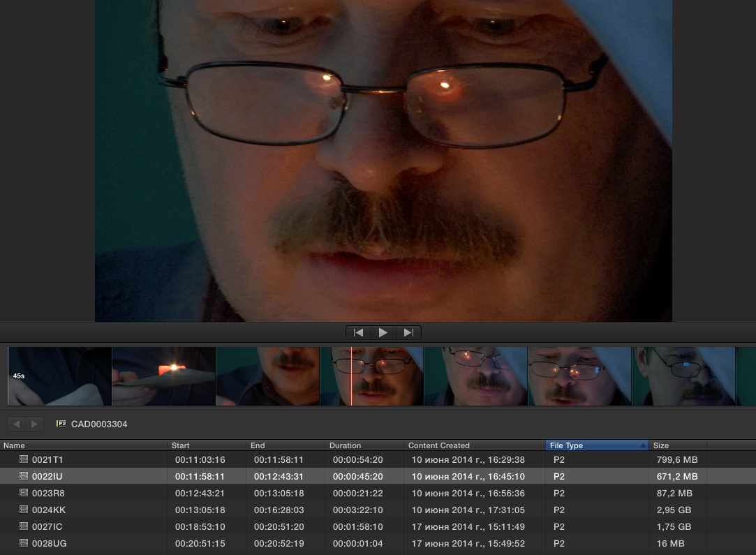The width and height of the screenshot is (756, 555).
Task: Jump to the previous clip
Action: click(x=358, y=333)
